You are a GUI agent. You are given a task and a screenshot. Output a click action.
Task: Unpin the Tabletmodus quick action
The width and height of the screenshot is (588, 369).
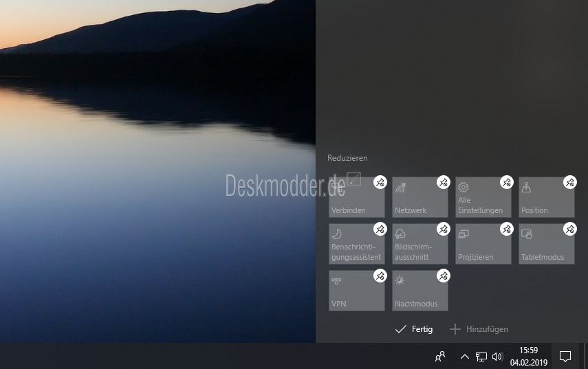click(569, 229)
